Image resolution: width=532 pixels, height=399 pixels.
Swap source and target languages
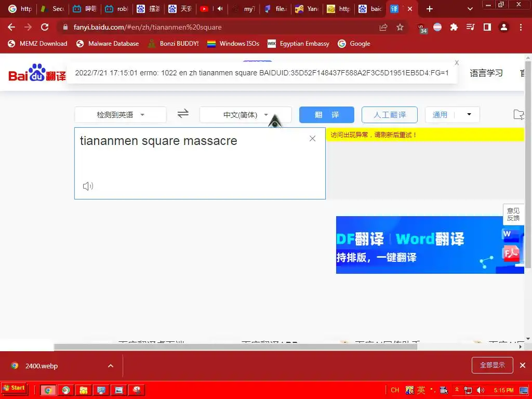(183, 113)
